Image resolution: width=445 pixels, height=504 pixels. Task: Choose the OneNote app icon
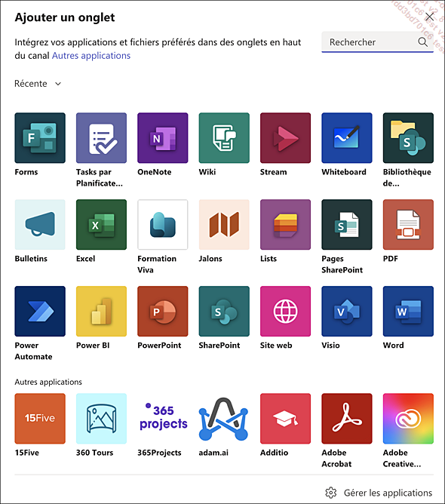tap(163, 138)
